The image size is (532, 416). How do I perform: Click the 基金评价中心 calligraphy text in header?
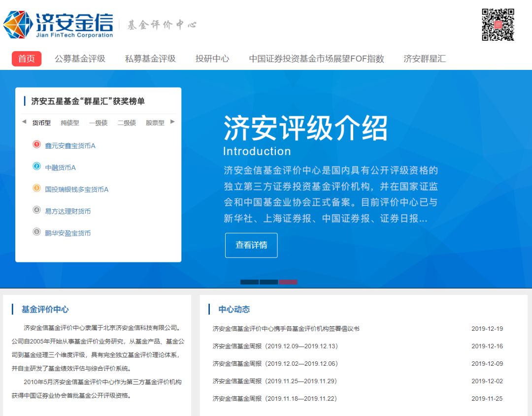162,25
